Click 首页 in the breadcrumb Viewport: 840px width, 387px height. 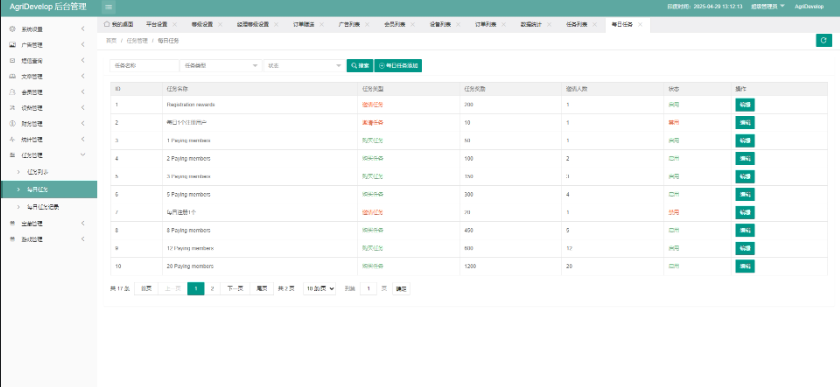[x=111, y=40]
